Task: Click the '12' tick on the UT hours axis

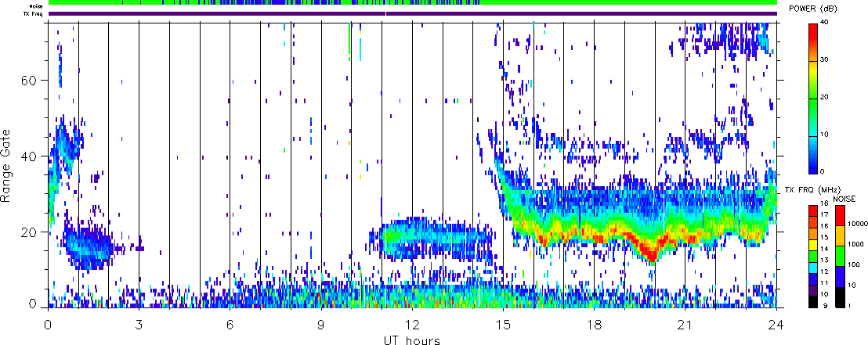Action: click(x=412, y=325)
